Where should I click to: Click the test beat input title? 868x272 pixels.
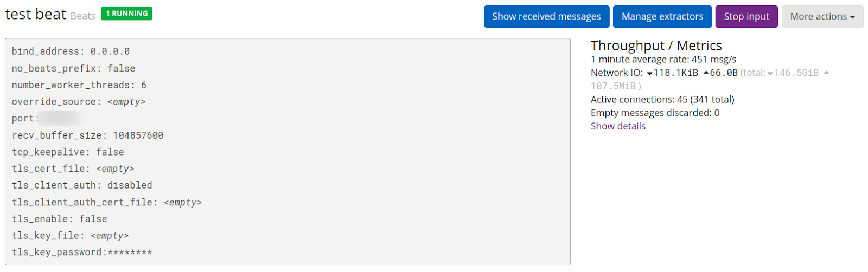pyautogui.click(x=36, y=14)
